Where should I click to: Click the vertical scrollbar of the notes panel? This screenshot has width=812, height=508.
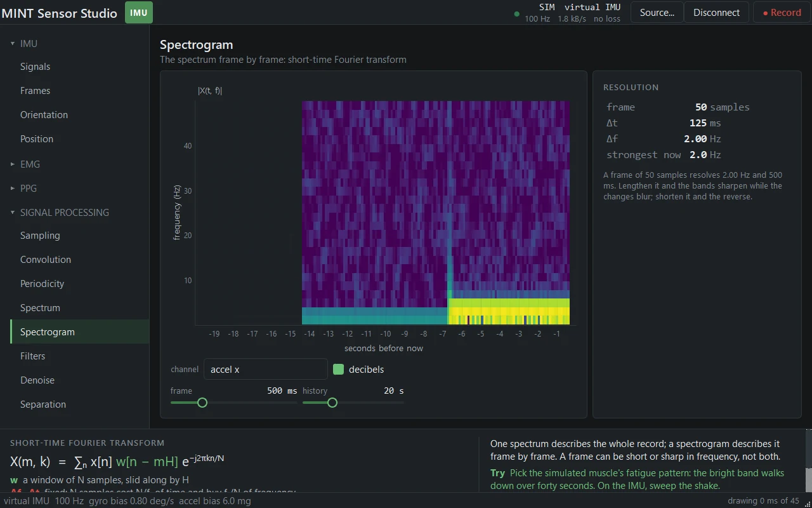[808, 461]
